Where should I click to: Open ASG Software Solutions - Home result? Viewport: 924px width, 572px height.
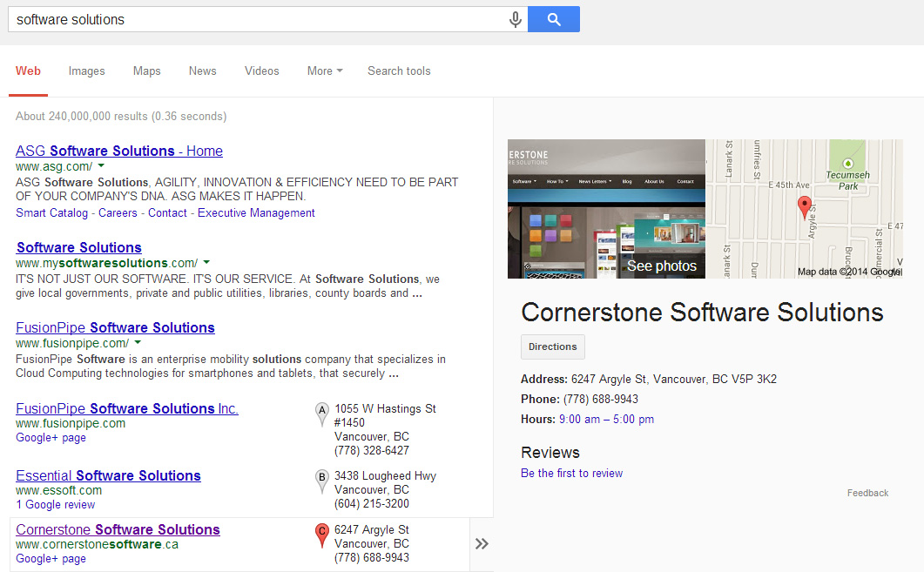[x=119, y=151]
